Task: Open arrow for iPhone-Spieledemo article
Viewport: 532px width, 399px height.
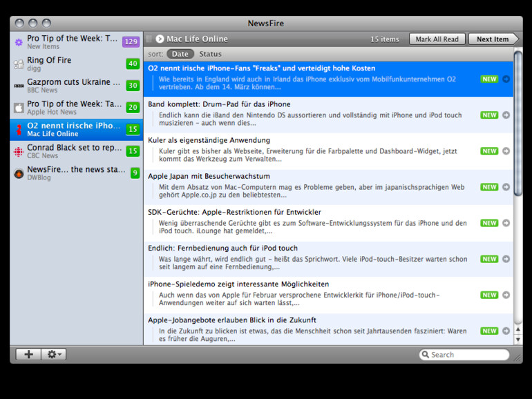Action: [x=506, y=295]
